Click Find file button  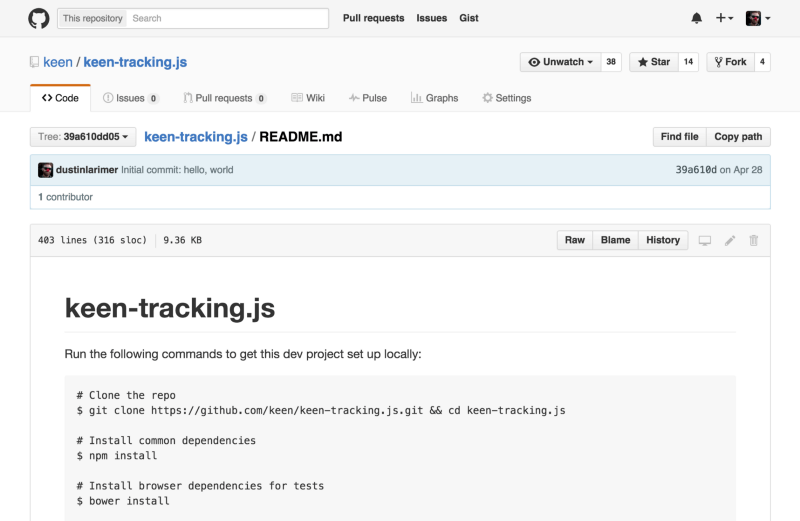[x=680, y=137]
